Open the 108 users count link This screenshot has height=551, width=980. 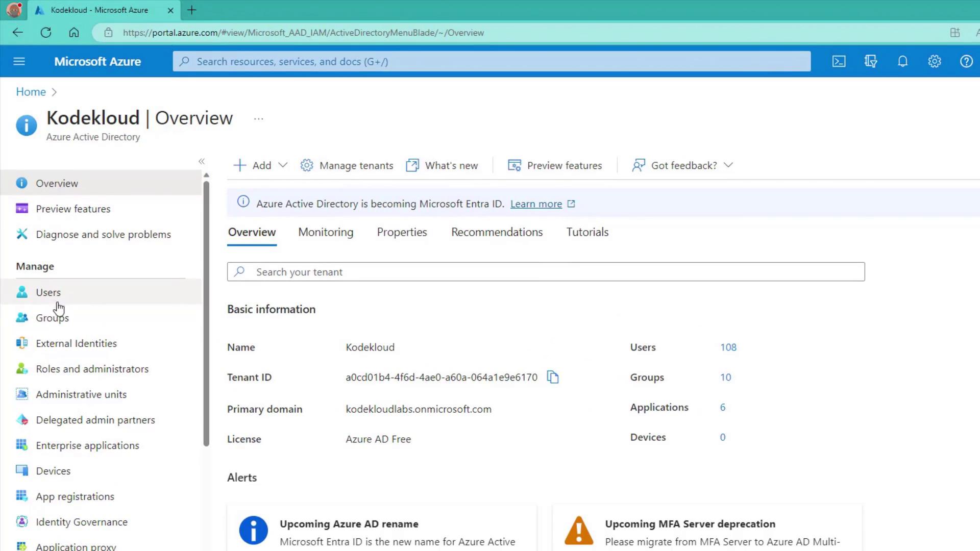[728, 347]
